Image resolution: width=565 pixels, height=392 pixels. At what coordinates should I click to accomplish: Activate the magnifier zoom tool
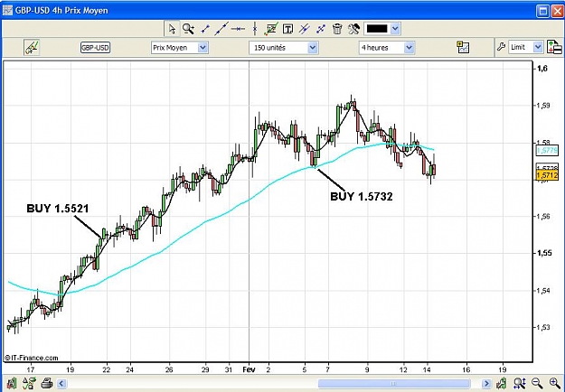[x=188, y=29]
